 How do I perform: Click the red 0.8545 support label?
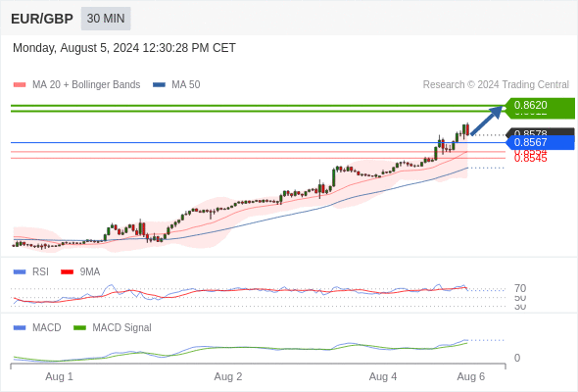pyautogui.click(x=530, y=159)
